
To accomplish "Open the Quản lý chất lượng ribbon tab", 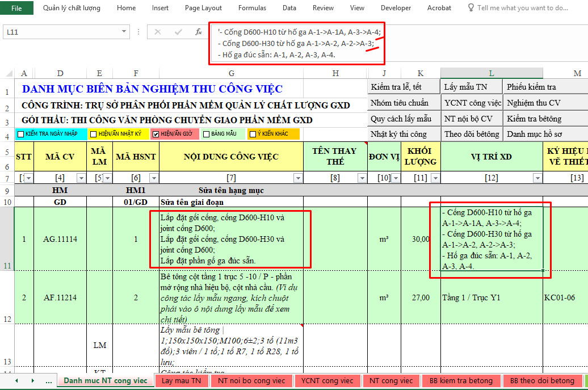I will tap(72, 8).
